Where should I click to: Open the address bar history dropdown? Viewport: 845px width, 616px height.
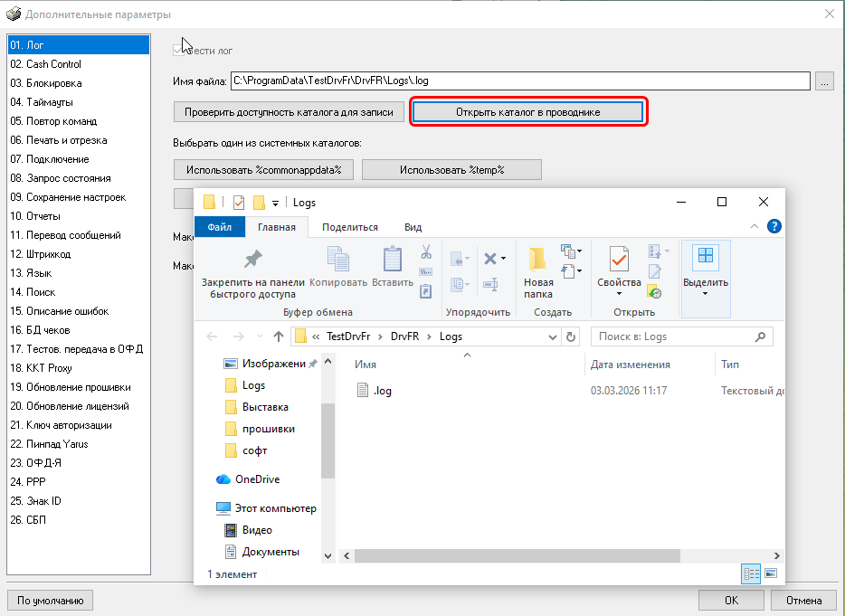coord(553,336)
